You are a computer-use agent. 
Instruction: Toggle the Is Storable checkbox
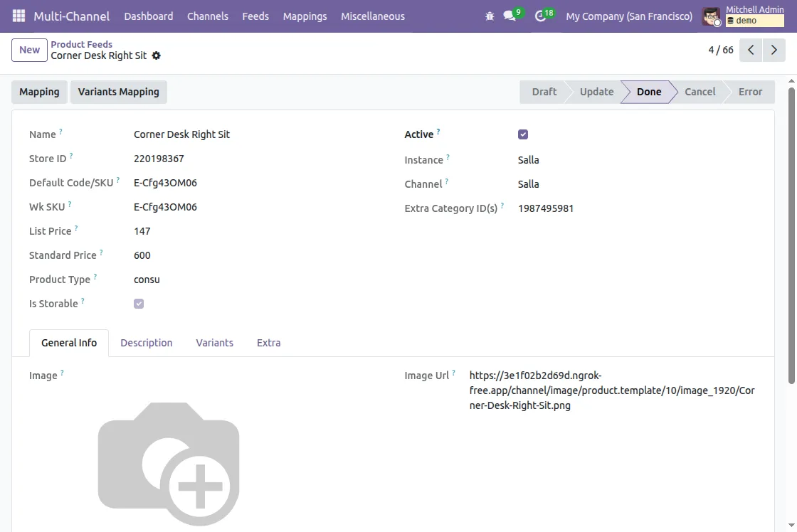pyautogui.click(x=139, y=304)
